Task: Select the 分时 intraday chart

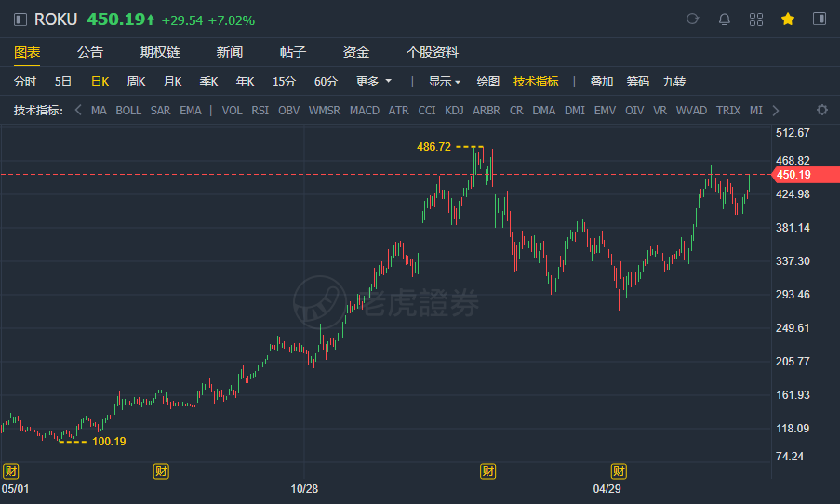Action: [x=24, y=82]
